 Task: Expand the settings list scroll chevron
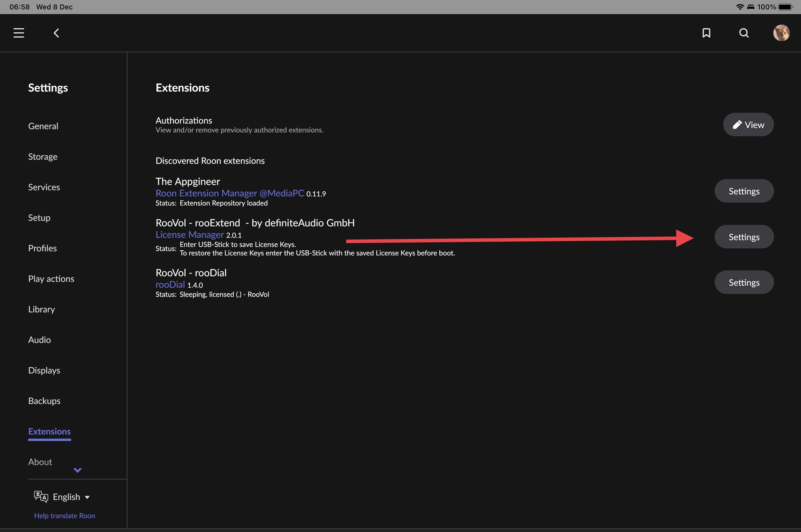coord(78,470)
